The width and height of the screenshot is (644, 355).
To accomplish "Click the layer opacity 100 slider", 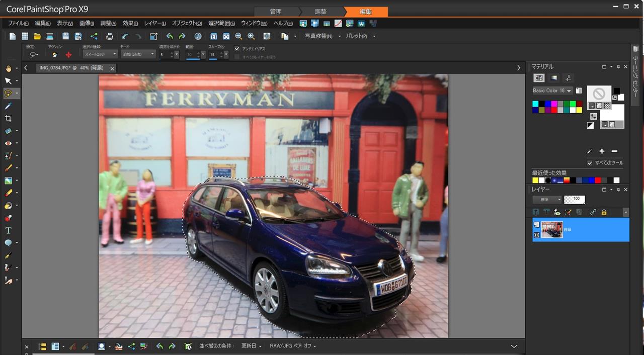I will 574,200.
